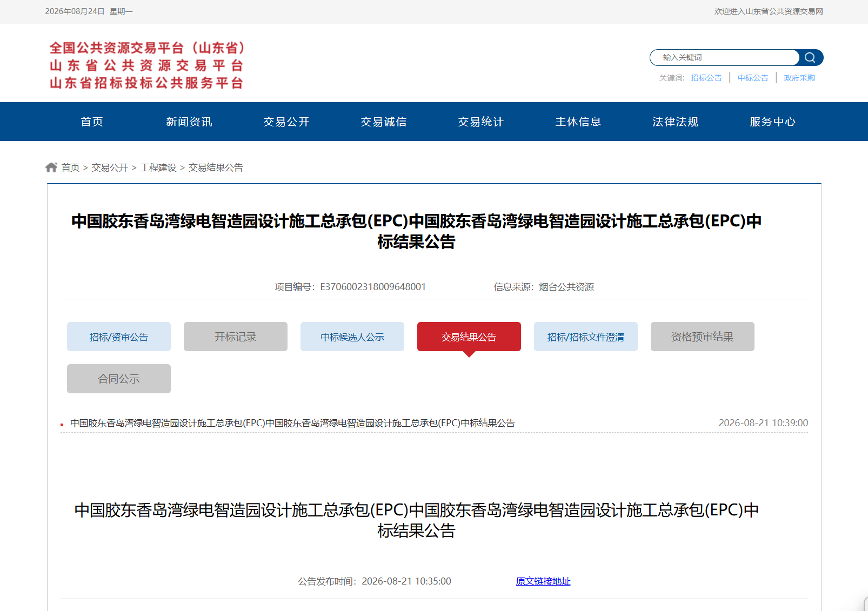Focus the keyword search input field
Viewport: 868px width, 611px height.
click(724, 57)
